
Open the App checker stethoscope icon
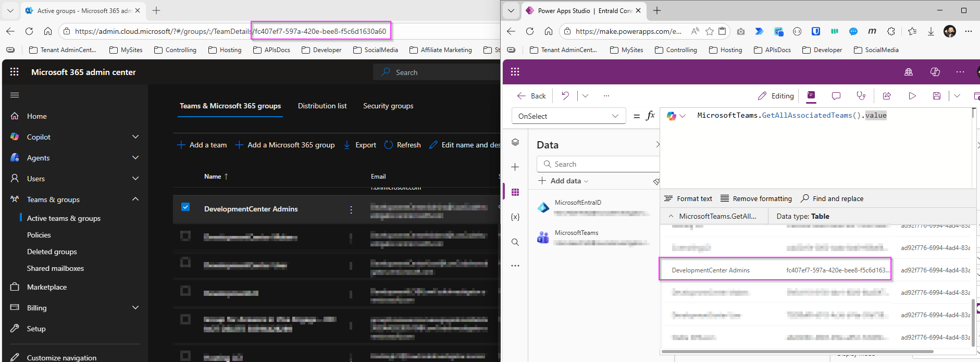point(861,96)
